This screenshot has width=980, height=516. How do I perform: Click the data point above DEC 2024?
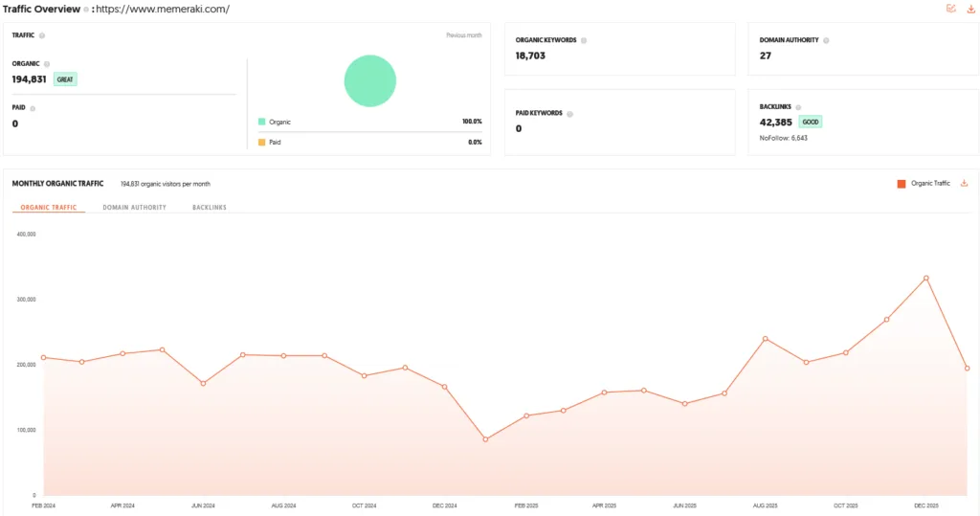[x=445, y=387]
